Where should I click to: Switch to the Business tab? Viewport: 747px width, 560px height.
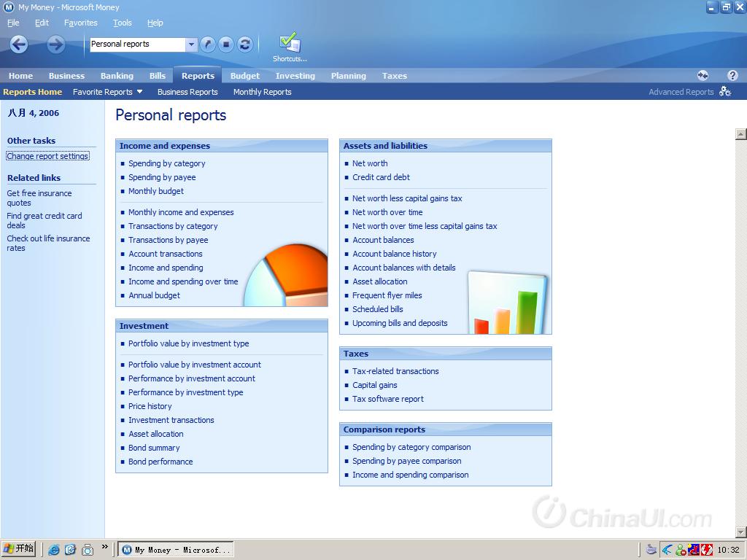[66, 76]
